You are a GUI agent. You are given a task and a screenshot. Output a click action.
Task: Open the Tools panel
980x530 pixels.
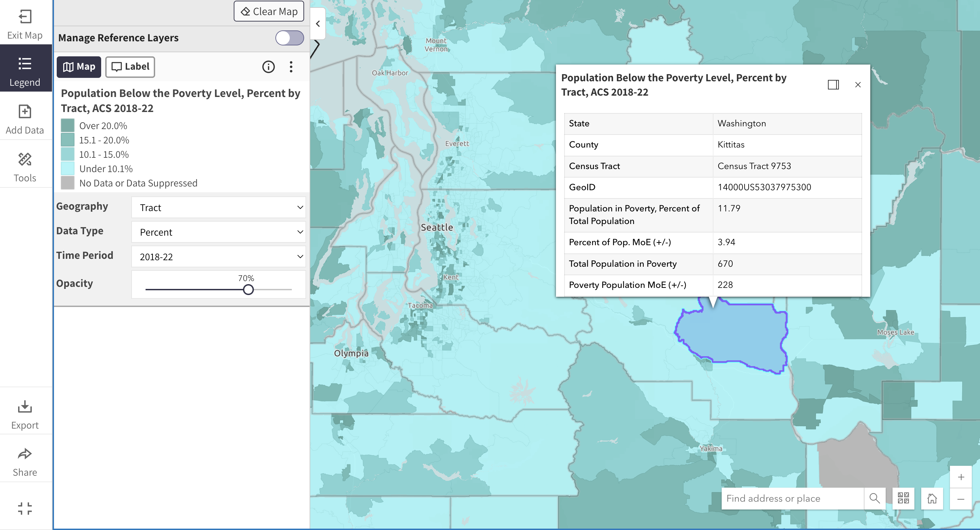[25, 160]
